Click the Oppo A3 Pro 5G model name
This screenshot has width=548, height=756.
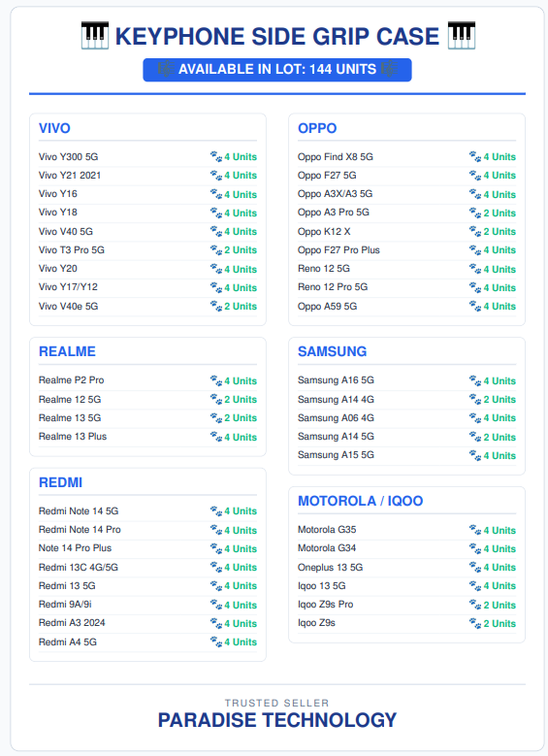click(x=334, y=213)
